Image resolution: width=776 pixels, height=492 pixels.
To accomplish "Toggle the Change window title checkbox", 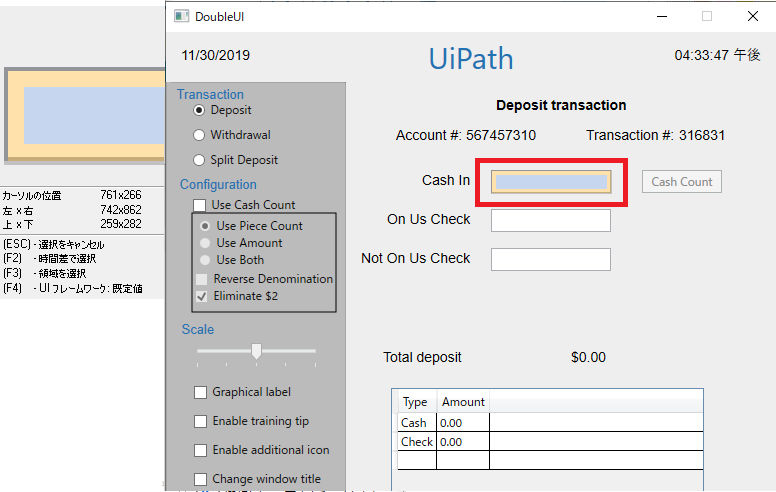I will pyautogui.click(x=201, y=479).
